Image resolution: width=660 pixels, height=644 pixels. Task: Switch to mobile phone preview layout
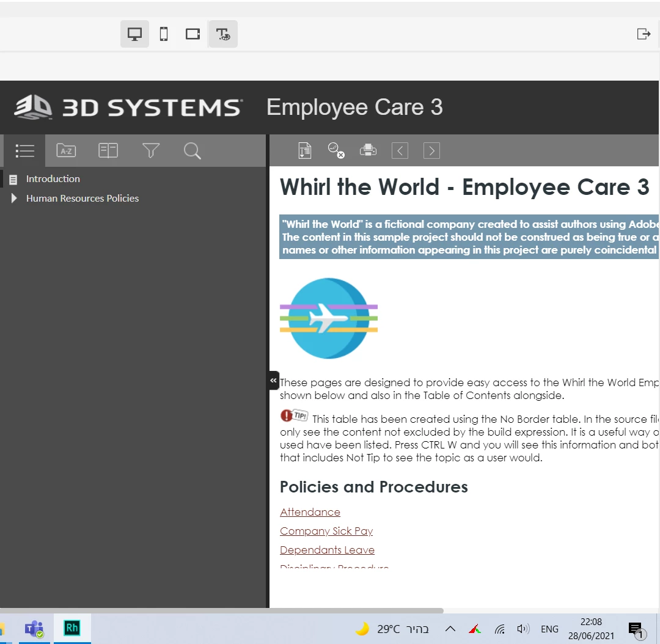(164, 34)
